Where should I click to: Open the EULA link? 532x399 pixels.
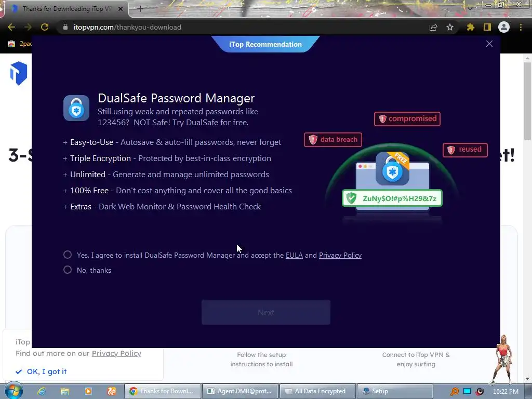point(294,255)
